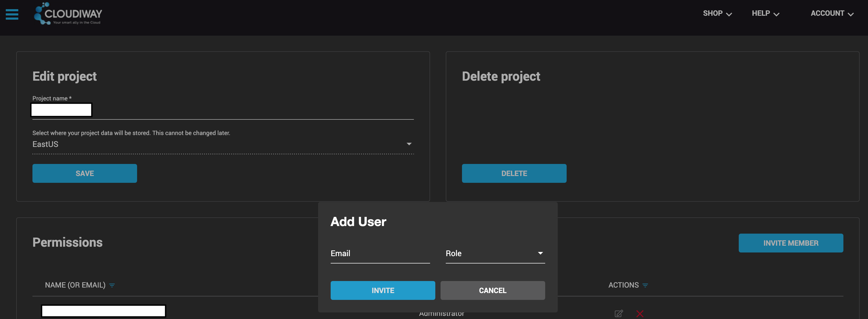Click the Delete project button
The image size is (868, 319).
(x=514, y=173)
